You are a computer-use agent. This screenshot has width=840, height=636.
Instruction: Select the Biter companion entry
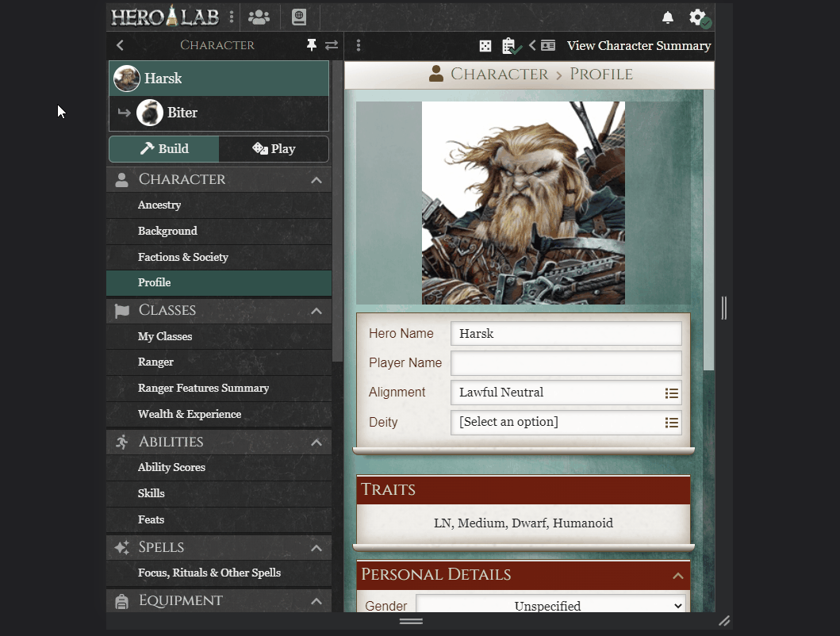tap(219, 113)
